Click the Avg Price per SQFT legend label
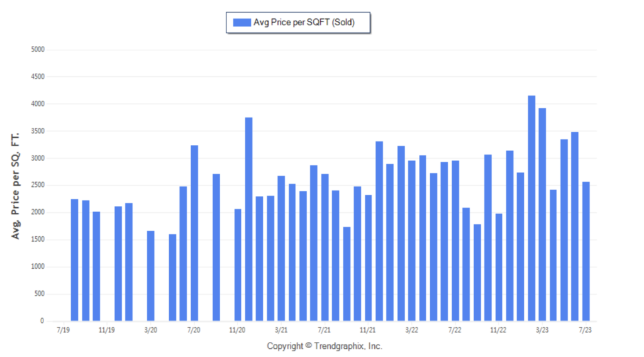Image resolution: width=644 pixels, height=357 pixels. [x=304, y=23]
